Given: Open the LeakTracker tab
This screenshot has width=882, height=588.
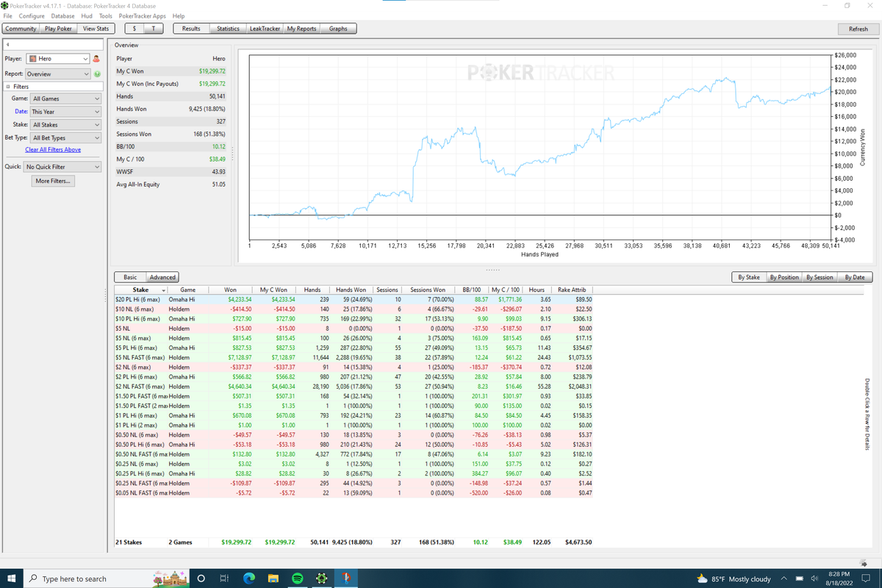Looking at the screenshot, I should [x=265, y=29].
